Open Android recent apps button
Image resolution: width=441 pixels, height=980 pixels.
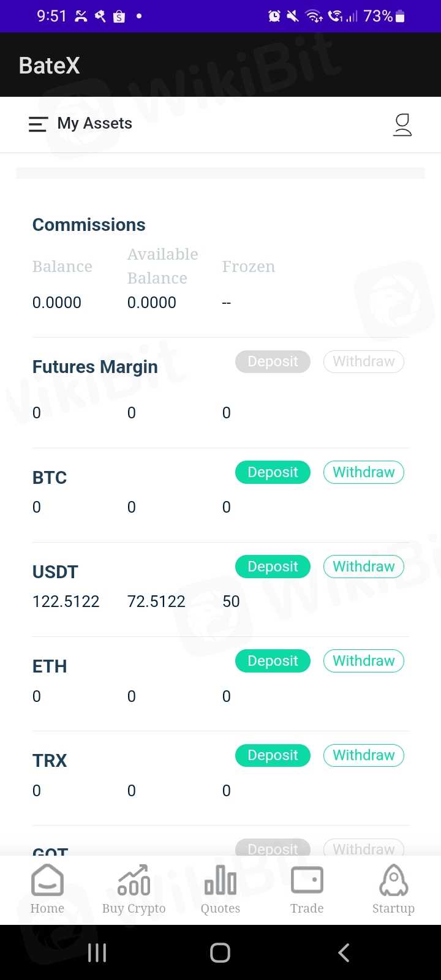[x=97, y=952]
